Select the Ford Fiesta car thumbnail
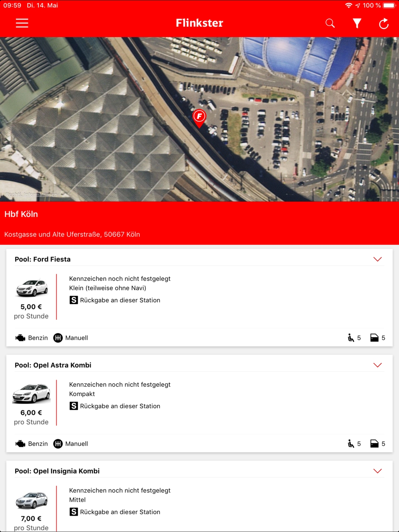 [x=32, y=288]
